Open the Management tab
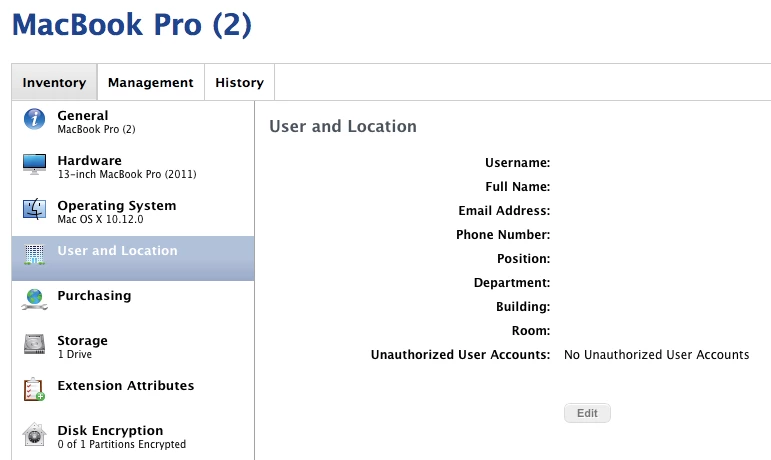Image resolution: width=771 pixels, height=460 pixels. [x=150, y=82]
